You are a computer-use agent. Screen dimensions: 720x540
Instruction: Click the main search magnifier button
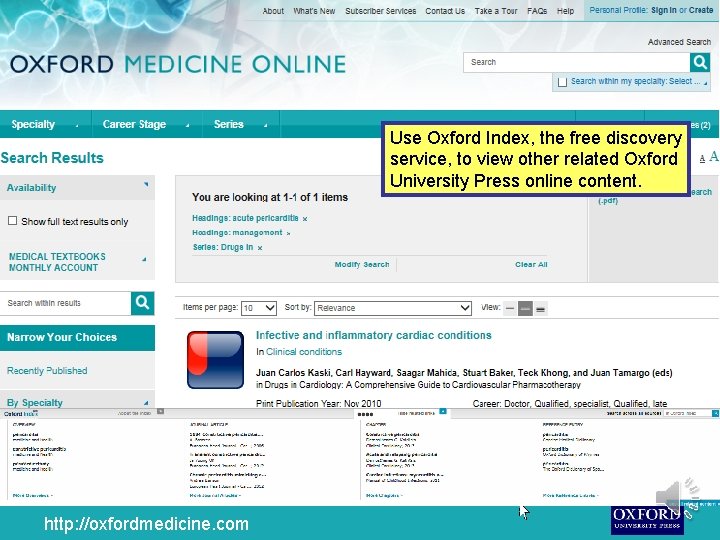point(700,62)
